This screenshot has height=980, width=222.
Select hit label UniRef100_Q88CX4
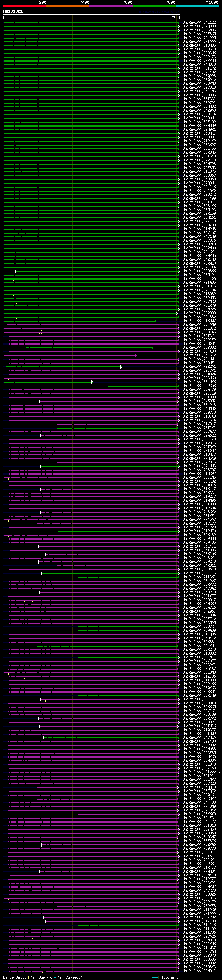coord(199,626)
